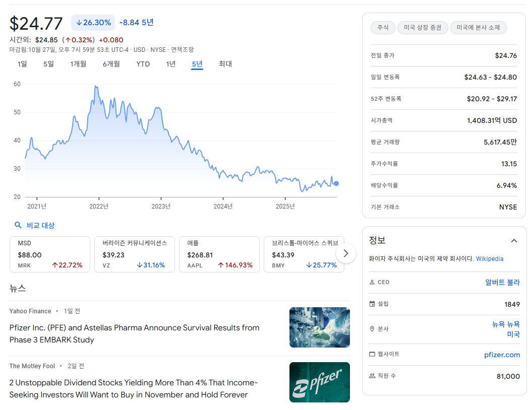Open the Wikipedia link in 정보

490,258
